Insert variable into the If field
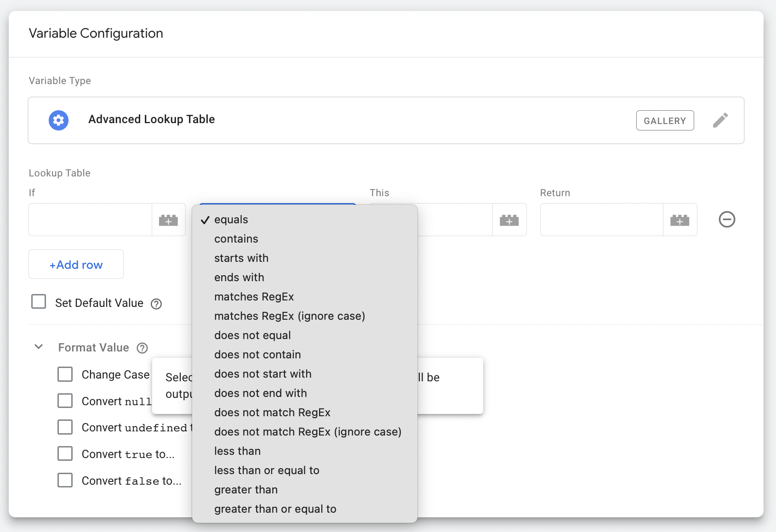This screenshot has height=532, width=776. coord(168,220)
